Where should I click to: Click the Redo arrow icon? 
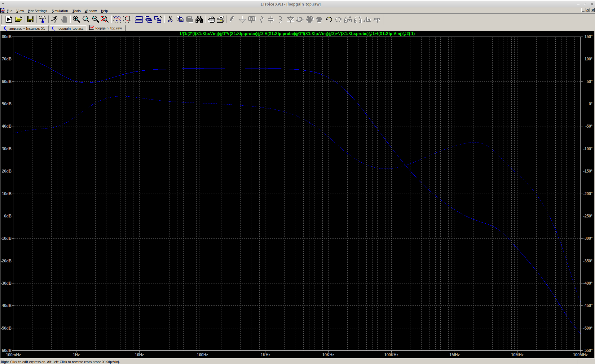point(338,20)
